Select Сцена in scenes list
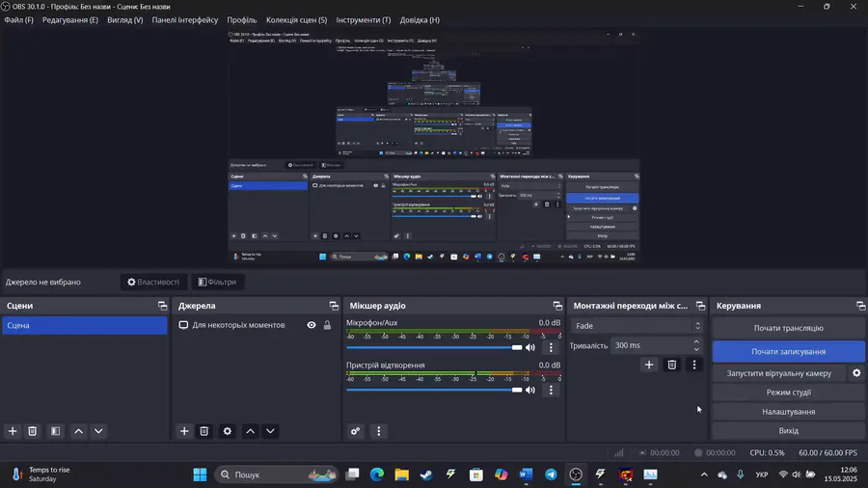The image size is (868, 488). (84, 325)
